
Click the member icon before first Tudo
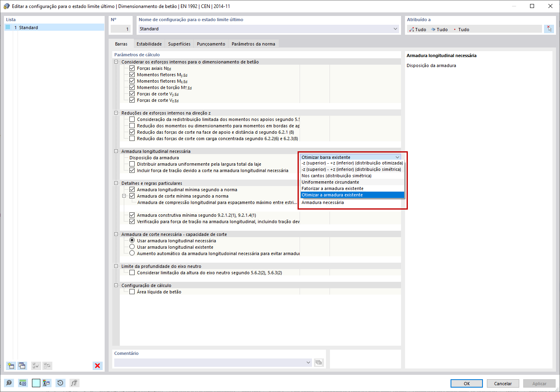click(x=412, y=30)
